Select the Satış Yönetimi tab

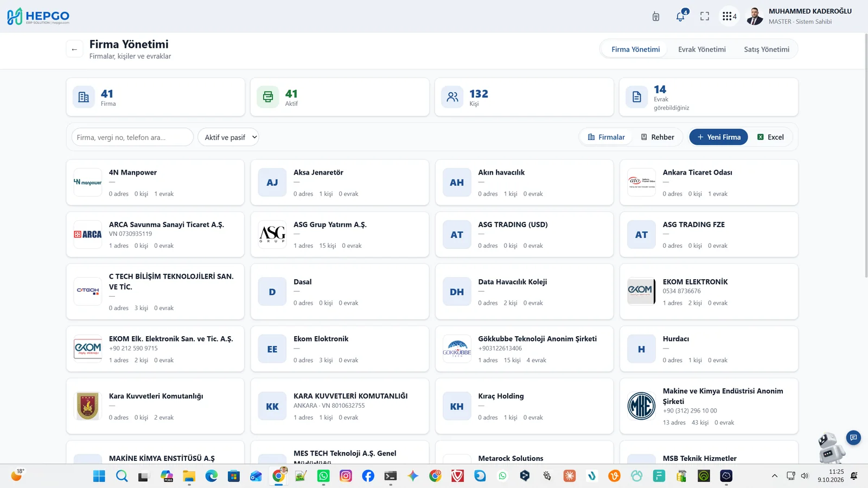point(767,49)
